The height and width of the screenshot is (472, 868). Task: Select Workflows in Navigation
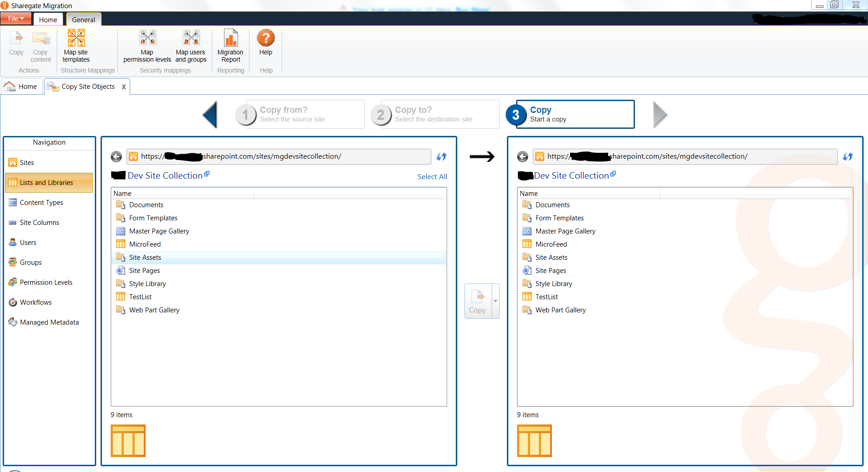tap(49, 302)
